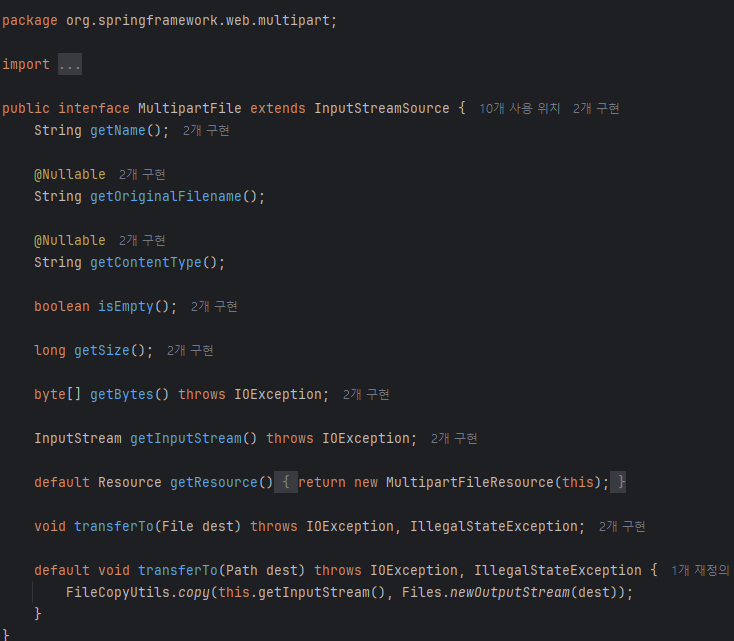Click the getName method name

(x=118, y=131)
